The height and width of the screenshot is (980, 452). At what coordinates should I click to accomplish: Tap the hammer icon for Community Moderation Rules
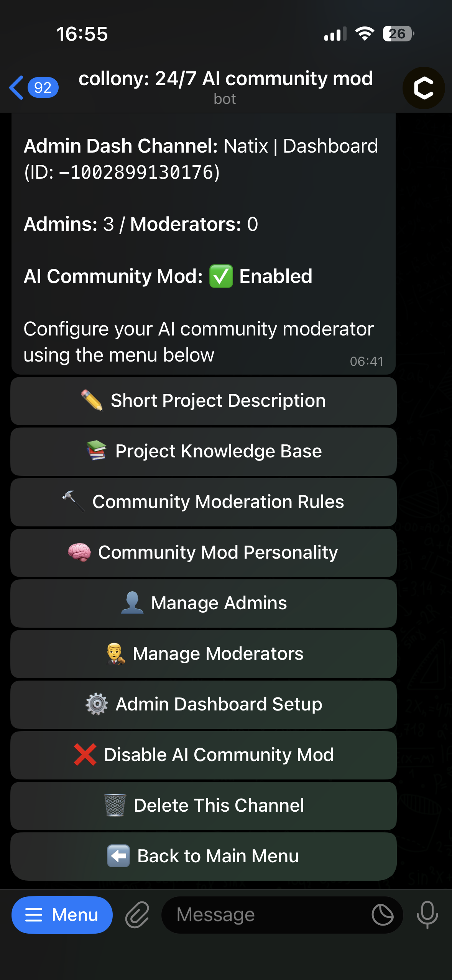pyautogui.click(x=74, y=500)
